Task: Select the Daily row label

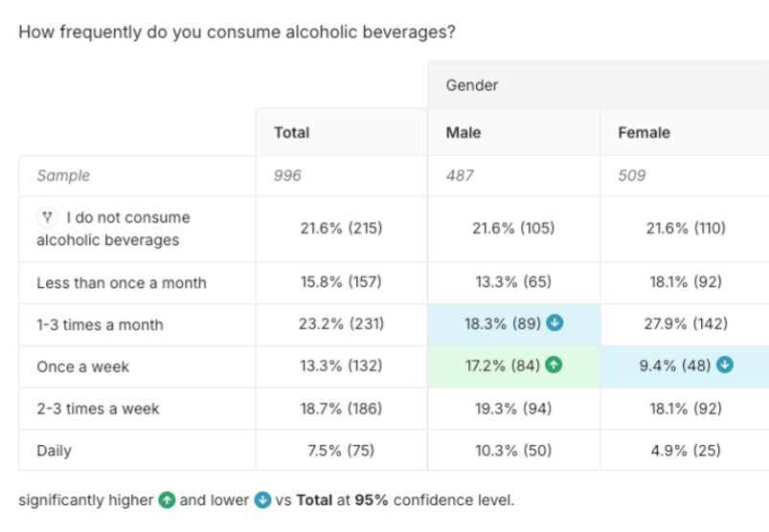Action: coord(54,450)
